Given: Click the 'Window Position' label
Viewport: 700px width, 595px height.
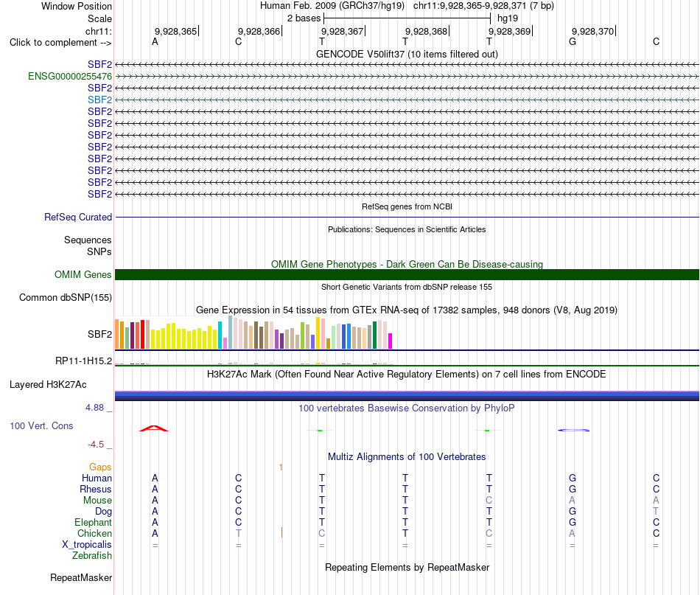Looking at the screenshot, I should pyautogui.click(x=77, y=6).
